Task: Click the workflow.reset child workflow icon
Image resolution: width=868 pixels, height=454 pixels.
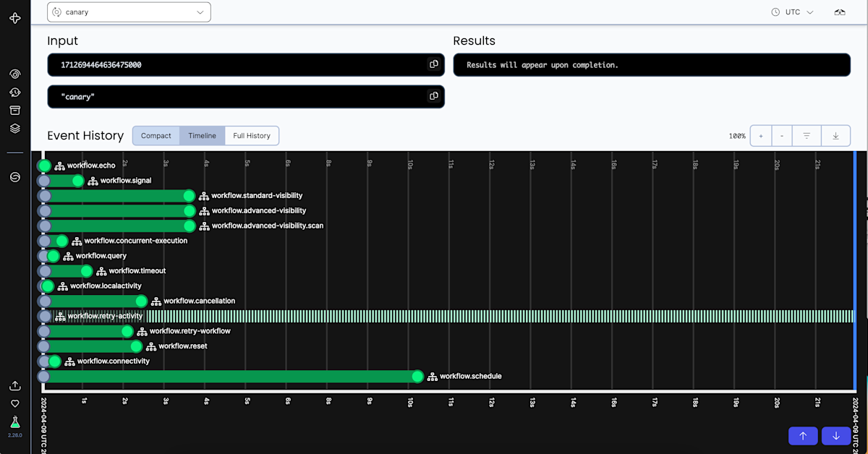Action: point(151,346)
